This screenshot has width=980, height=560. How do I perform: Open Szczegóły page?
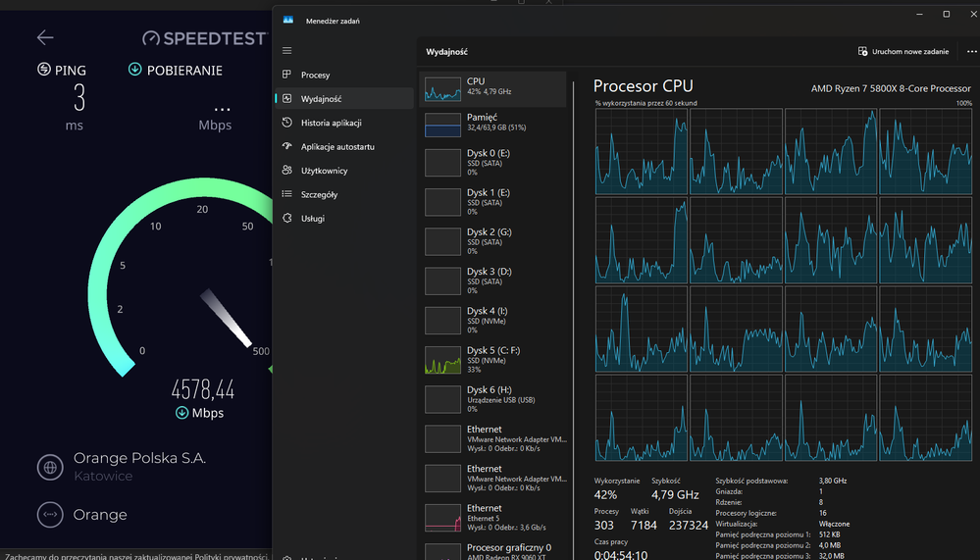[x=344, y=194]
